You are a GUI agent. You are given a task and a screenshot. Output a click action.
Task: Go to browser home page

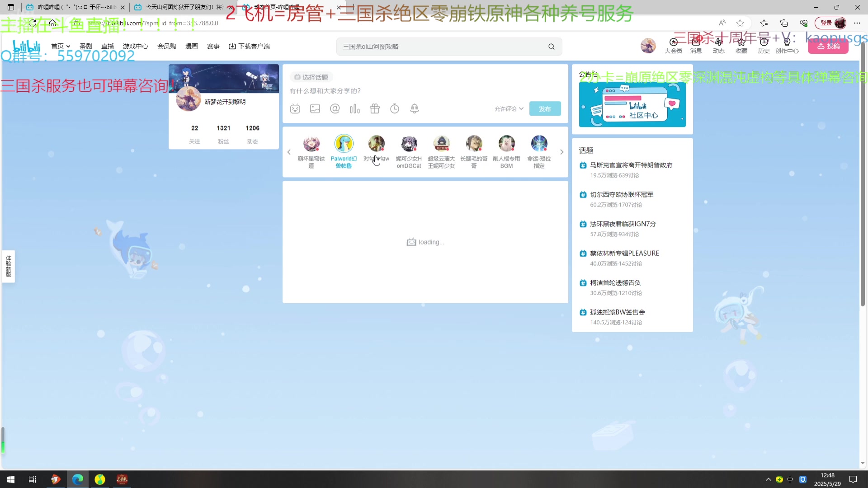click(52, 23)
